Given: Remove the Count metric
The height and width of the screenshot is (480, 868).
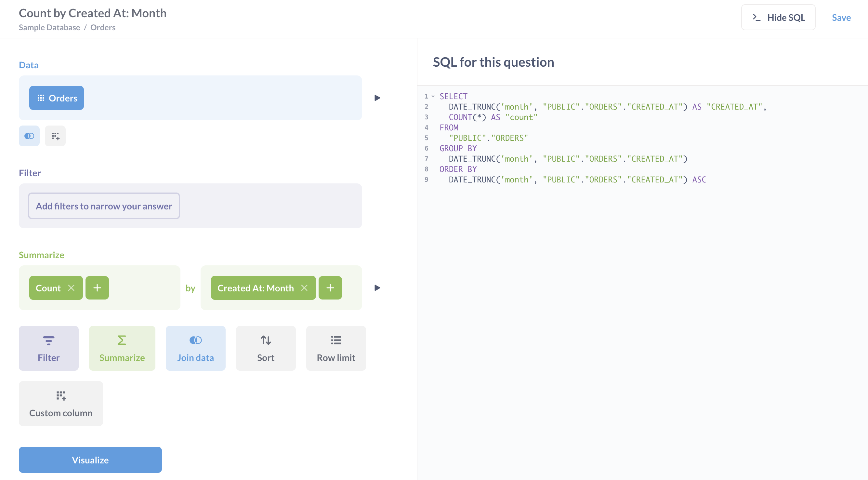Looking at the screenshot, I should (x=72, y=288).
